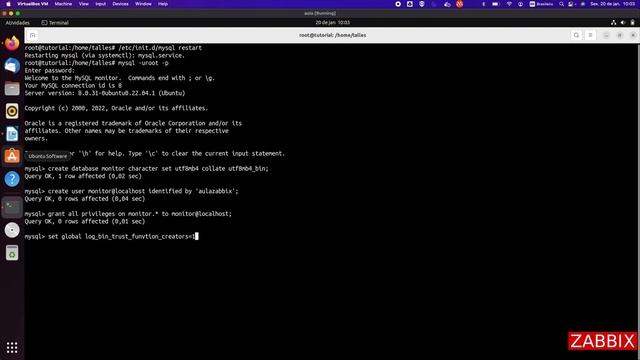640x360 pixels.
Task: Open the Files manager dock icon
Action: coord(12,89)
